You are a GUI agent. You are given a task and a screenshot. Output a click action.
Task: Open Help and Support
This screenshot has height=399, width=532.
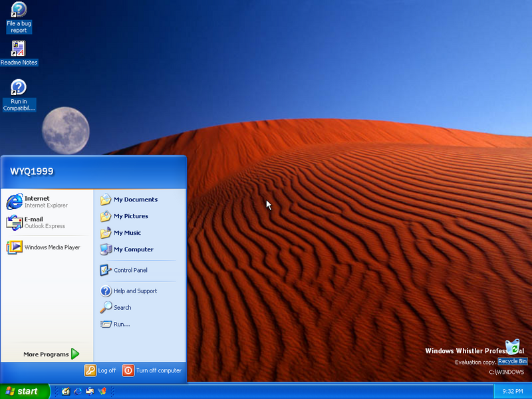point(135,291)
